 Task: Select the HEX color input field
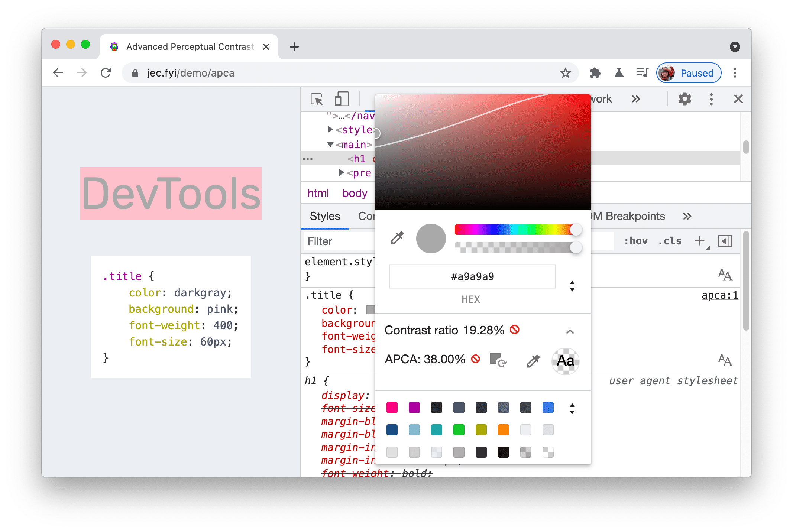pyautogui.click(x=472, y=276)
